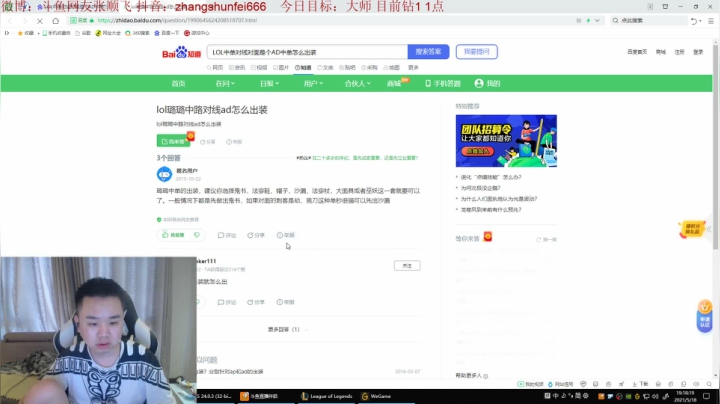
Task: Open the 网址大全 bookmark
Action: coord(108,33)
